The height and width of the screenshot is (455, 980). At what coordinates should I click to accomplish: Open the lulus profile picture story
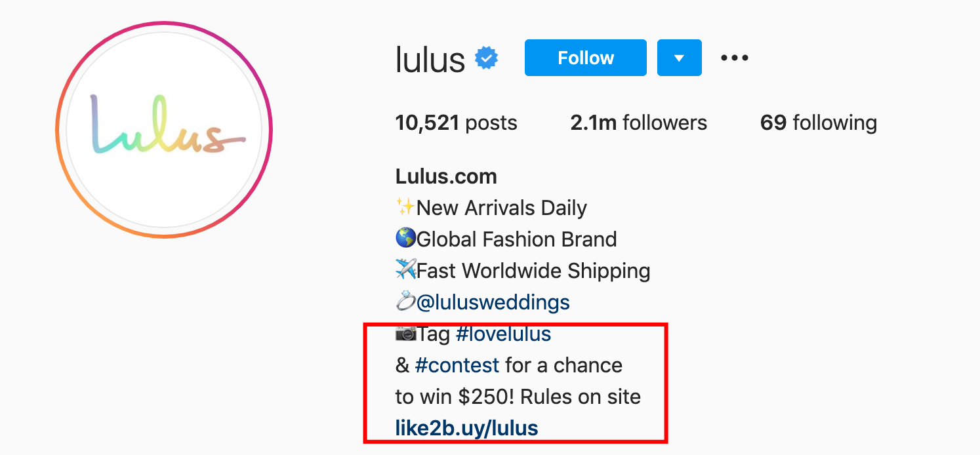tap(164, 130)
